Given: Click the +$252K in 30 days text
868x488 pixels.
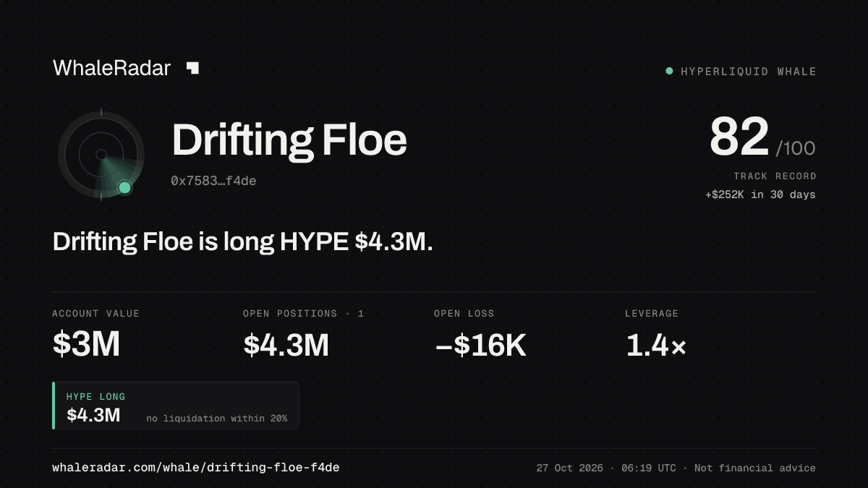Looking at the screenshot, I should [760, 194].
